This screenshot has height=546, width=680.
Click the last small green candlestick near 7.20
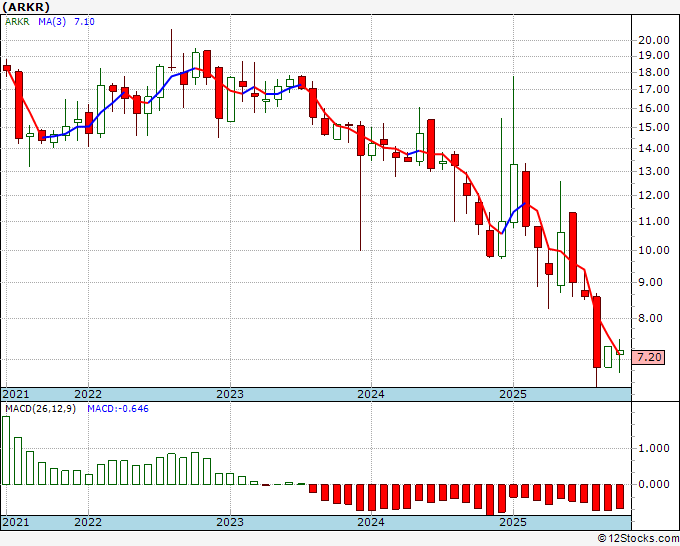(x=620, y=353)
